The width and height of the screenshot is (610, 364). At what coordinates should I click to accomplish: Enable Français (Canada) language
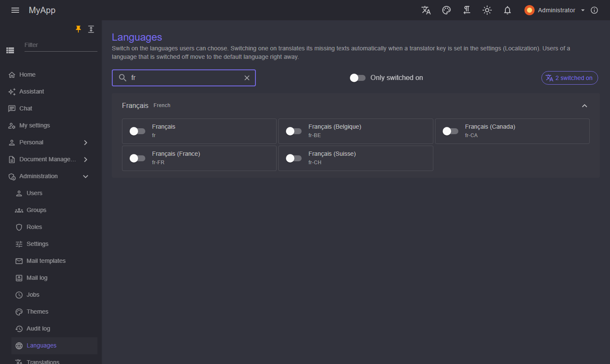(x=450, y=131)
